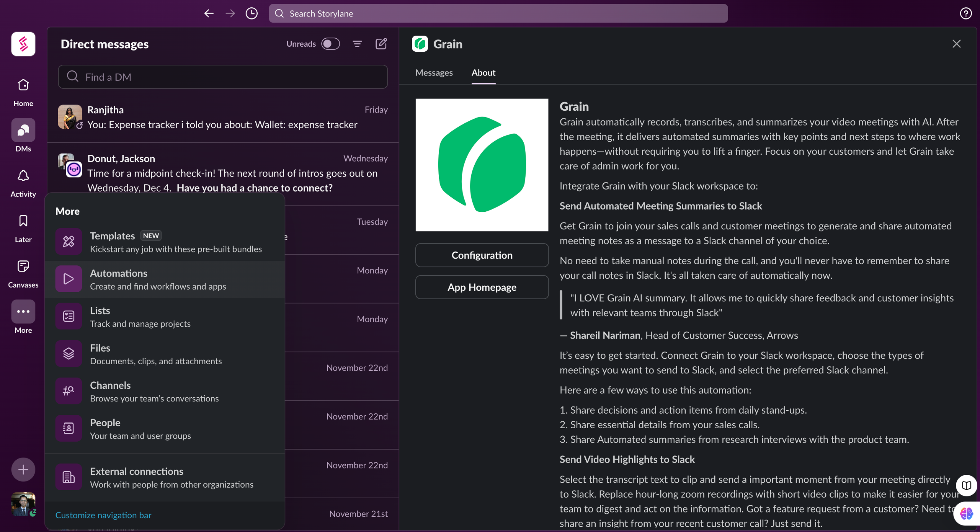The height and width of the screenshot is (532, 980).
Task: Open Activity bell icon
Action: pyautogui.click(x=23, y=176)
